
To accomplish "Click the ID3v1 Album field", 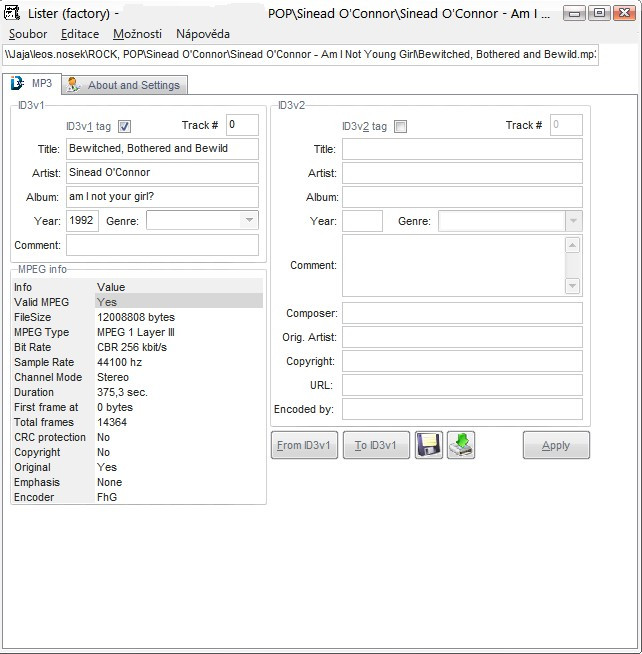I will [x=162, y=197].
